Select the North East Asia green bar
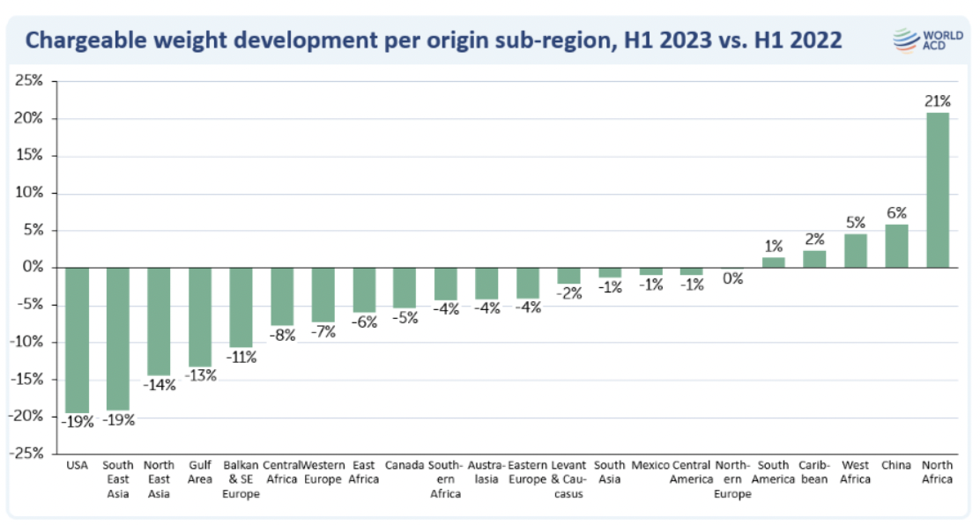 (x=159, y=322)
